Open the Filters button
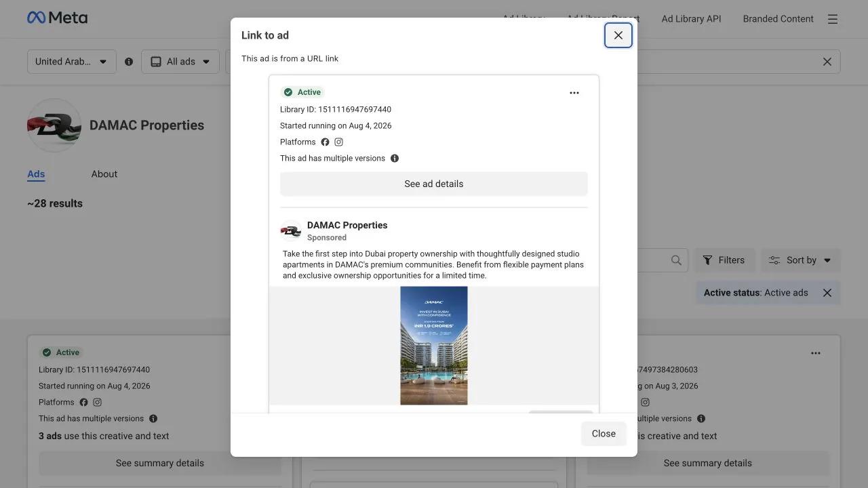Viewport: 868px width, 488px height. (724, 260)
